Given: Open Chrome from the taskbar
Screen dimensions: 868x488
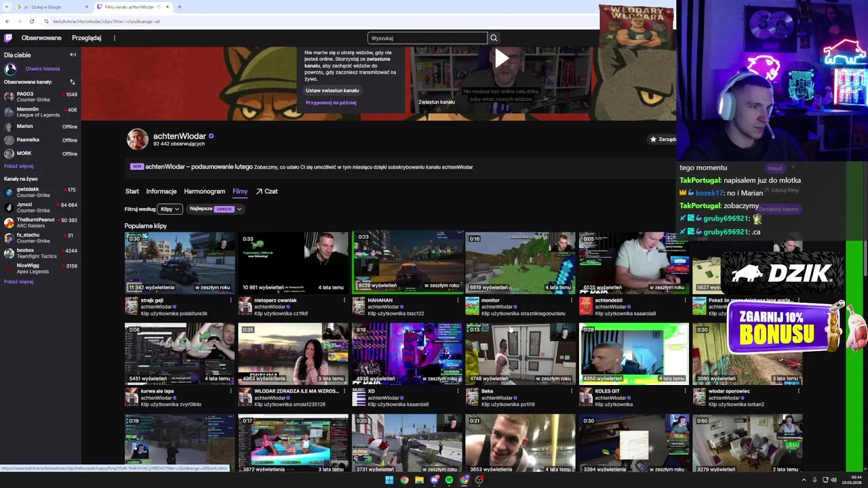Looking at the screenshot, I should coord(404,480).
